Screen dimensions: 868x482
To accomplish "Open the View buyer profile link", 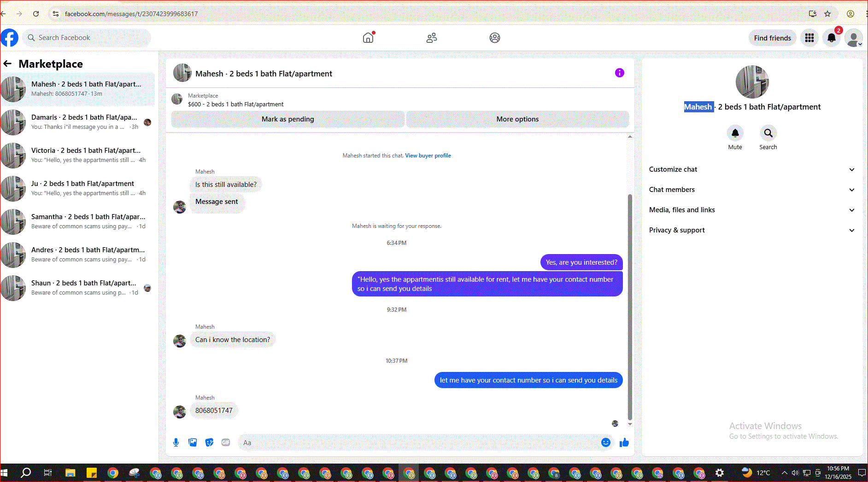I will 428,156.
